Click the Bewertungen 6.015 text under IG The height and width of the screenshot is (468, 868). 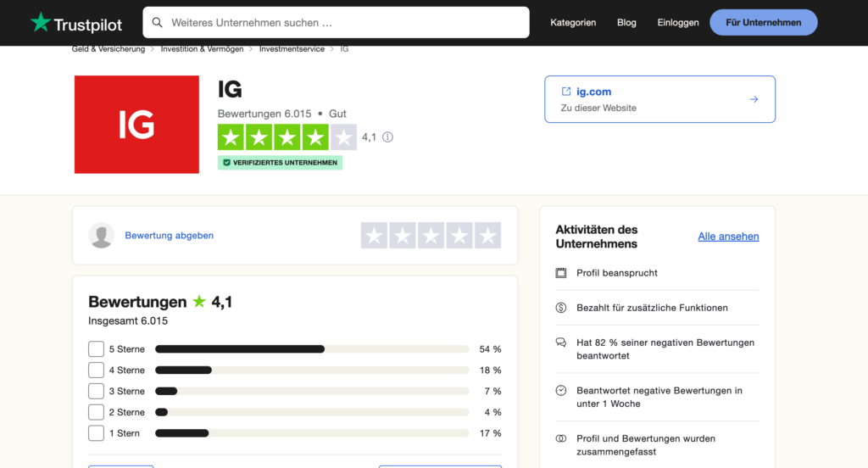point(264,114)
